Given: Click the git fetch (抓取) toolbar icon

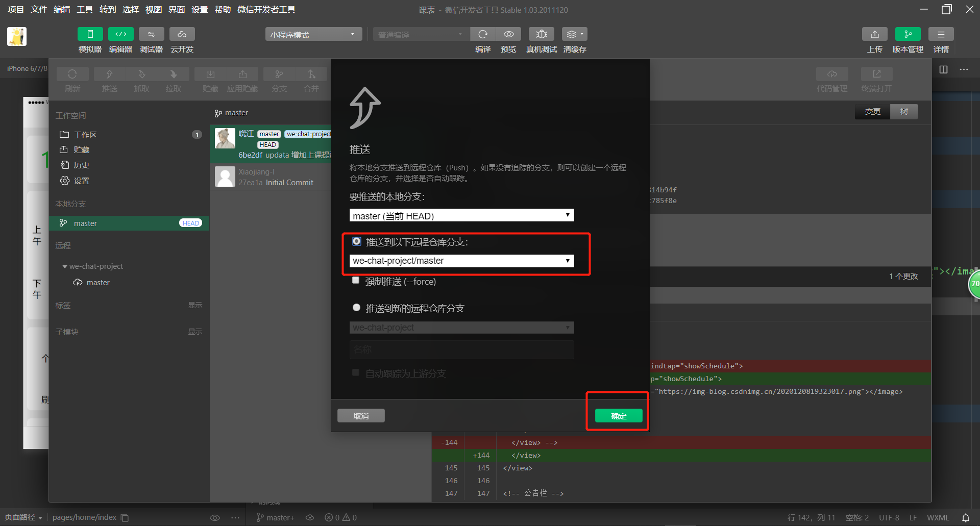Looking at the screenshot, I should pyautogui.click(x=141, y=74).
